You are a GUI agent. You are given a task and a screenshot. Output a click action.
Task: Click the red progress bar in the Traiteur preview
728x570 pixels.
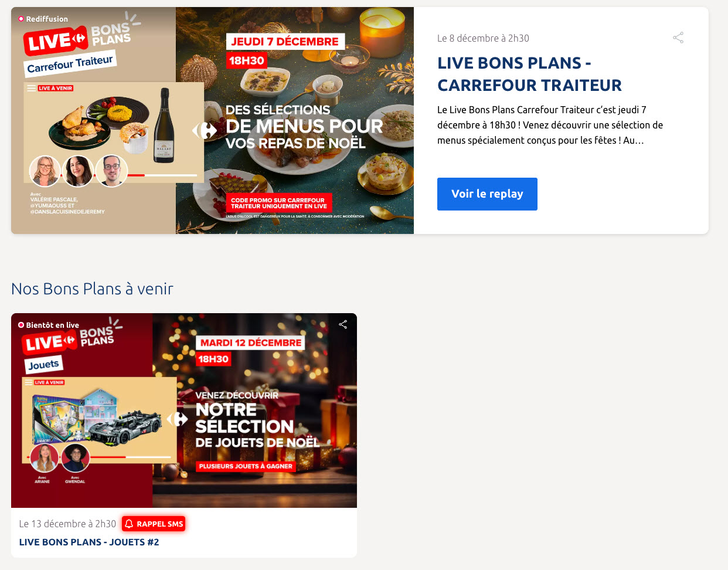pos(136,175)
